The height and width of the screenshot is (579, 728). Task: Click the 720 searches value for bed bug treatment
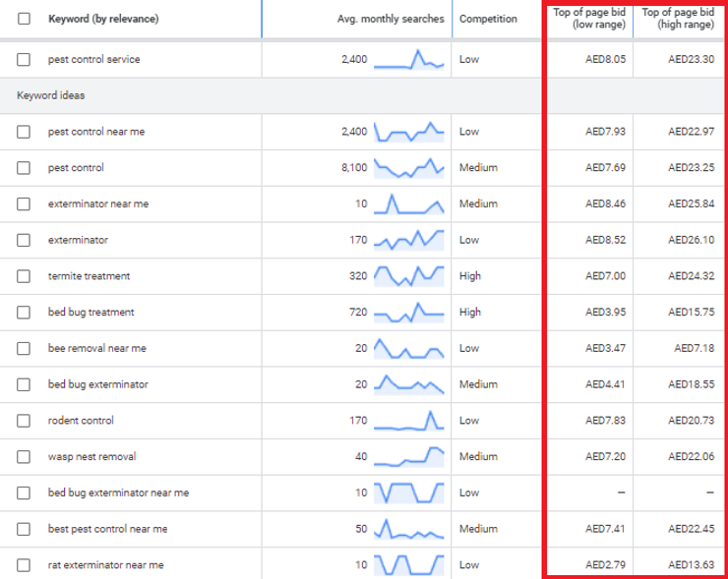[358, 313]
